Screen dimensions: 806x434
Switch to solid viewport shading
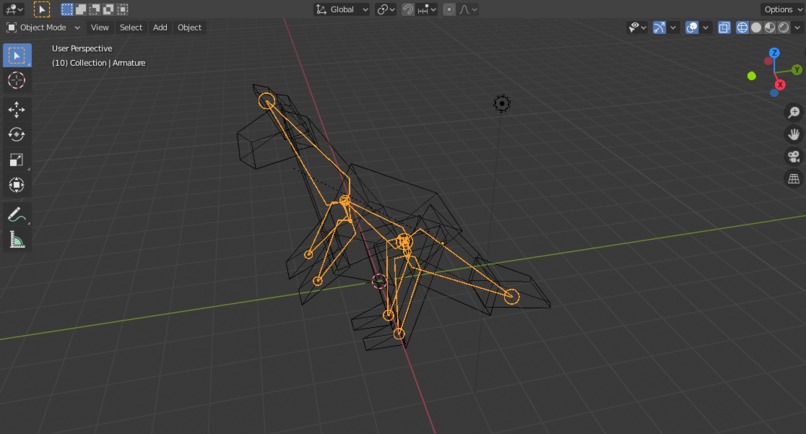point(756,27)
